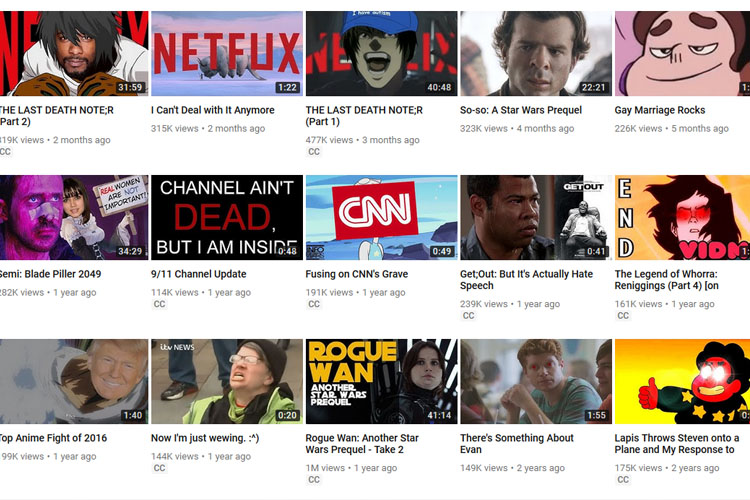Click the title 'Rogue Wan: Another Star Wars Prequel - Take 2'
The width and height of the screenshot is (750, 500).
(x=362, y=444)
